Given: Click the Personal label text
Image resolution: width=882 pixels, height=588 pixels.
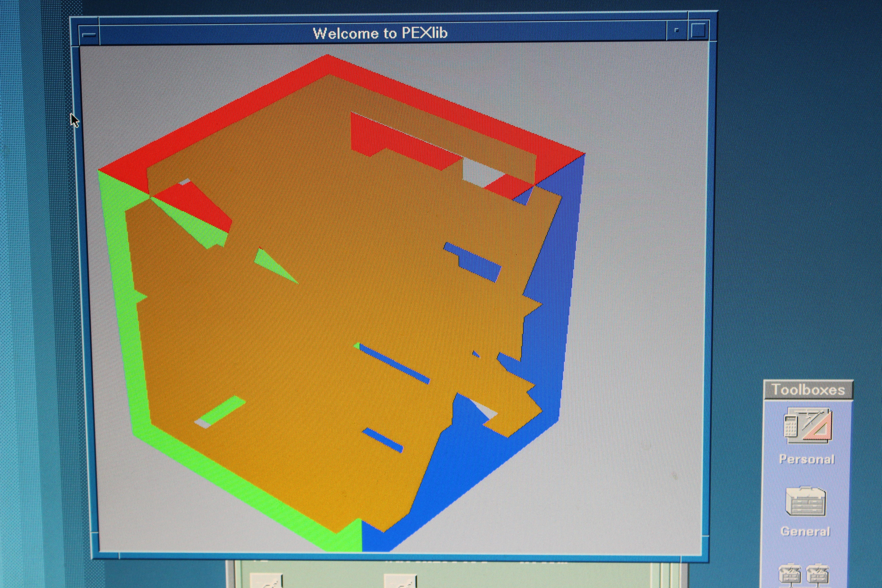Looking at the screenshot, I should [x=807, y=459].
